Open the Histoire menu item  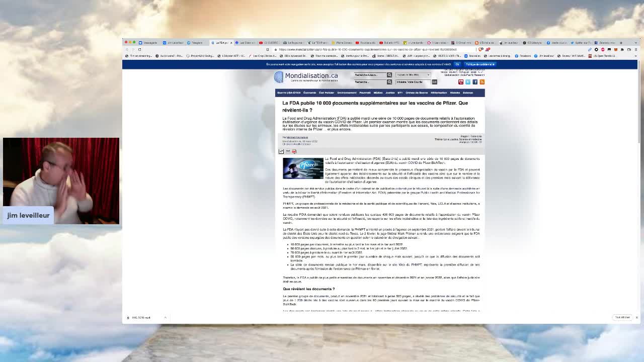(455, 93)
